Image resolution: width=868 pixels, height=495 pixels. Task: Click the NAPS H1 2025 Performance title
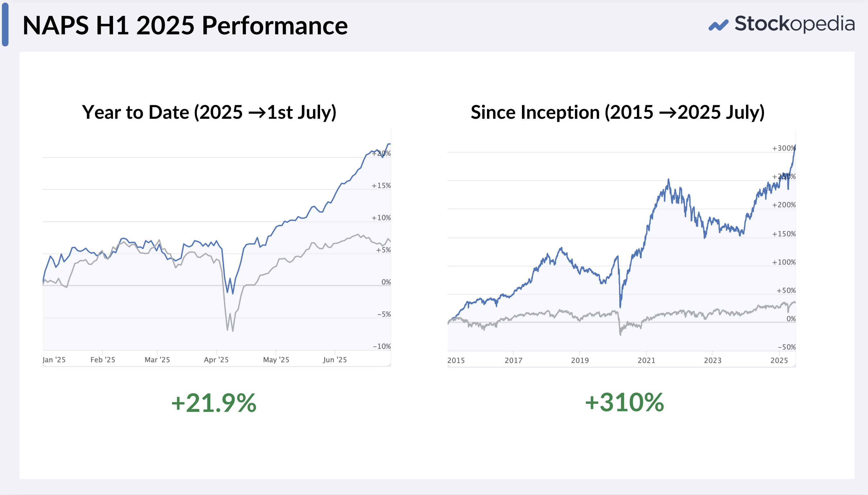pos(185,25)
